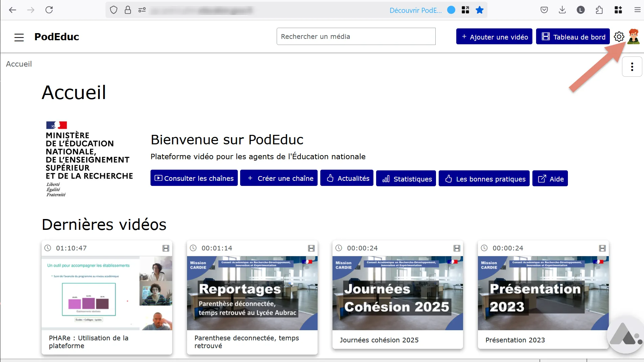Focus the Rechercher un média search field
The width and height of the screenshot is (644, 362).
[356, 36]
